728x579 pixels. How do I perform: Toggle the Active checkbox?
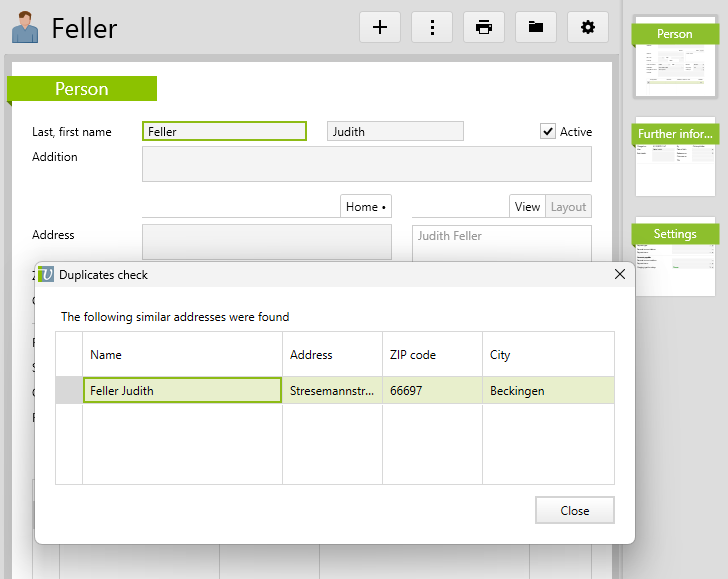[548, 131]
